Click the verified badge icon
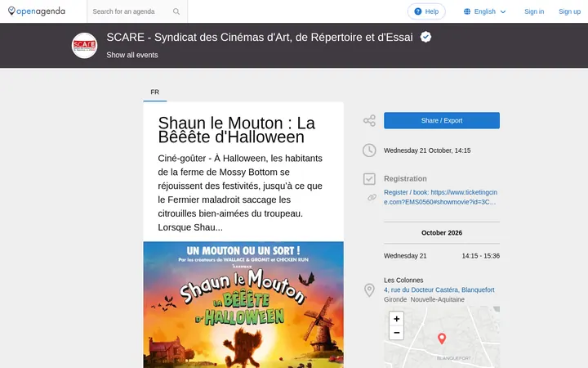This screenshot has height=368, width=588. pyautogui.click(x=425, y=37)
